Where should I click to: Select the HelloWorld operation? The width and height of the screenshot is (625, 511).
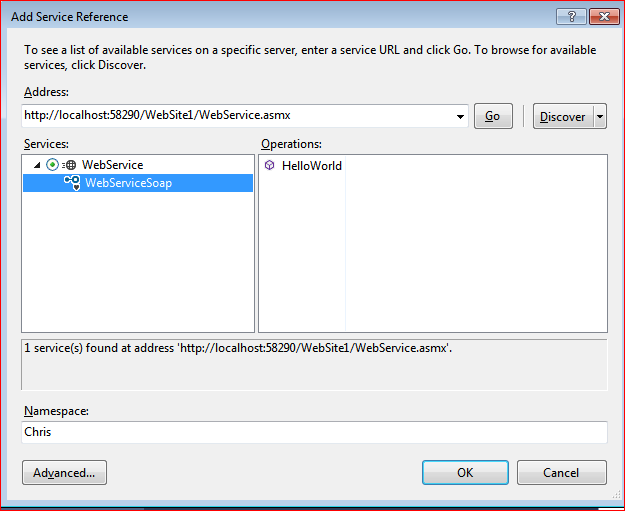point(311,165)
